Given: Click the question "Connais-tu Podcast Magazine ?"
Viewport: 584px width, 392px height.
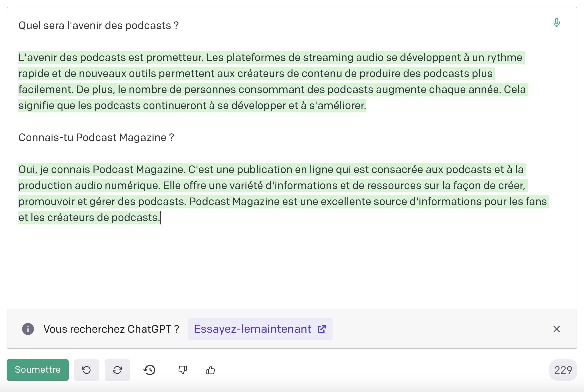Looking at the screenshot, I should tap(96, 137).
